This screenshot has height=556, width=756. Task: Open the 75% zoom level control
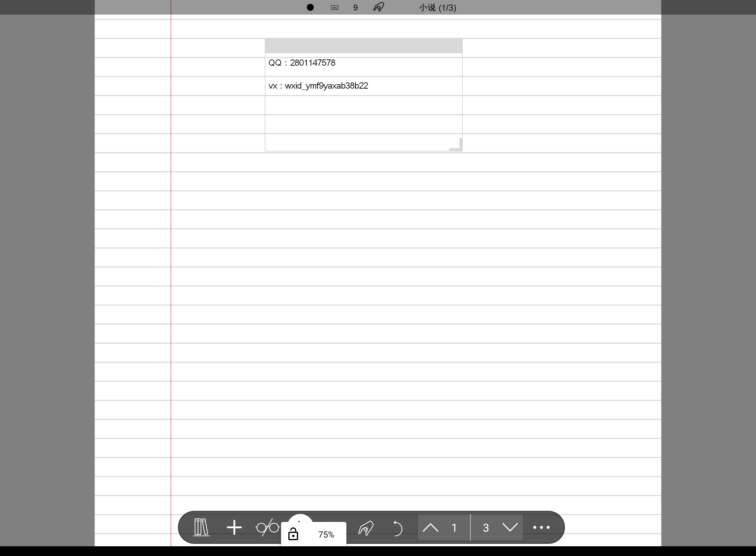point(326,534)
